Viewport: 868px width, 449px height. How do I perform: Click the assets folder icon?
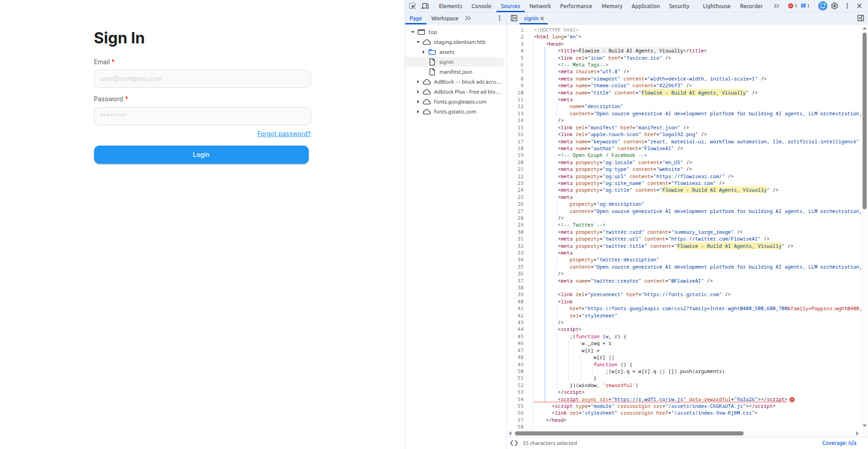click(432, 52)
